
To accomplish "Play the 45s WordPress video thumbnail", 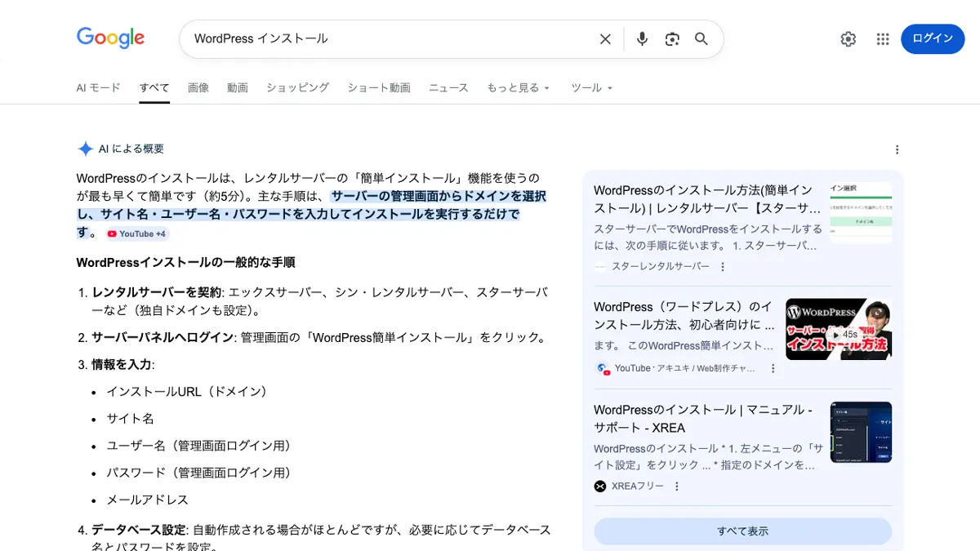I will tap(839, 329).
